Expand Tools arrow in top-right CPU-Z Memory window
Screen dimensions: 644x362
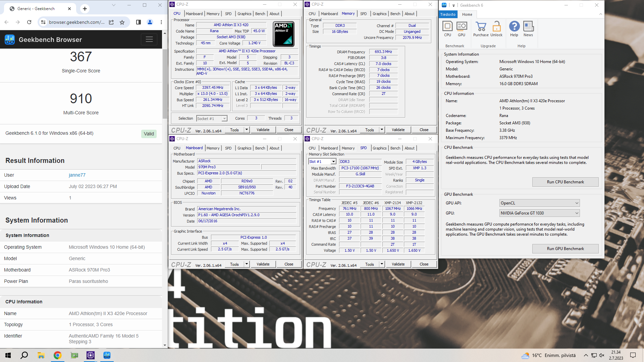[x=382, y=130]
